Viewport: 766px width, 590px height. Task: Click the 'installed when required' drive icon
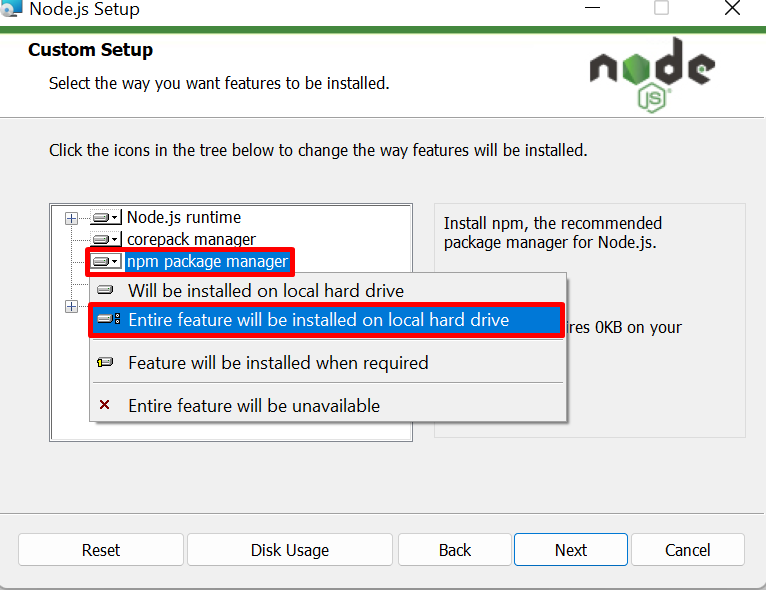[x=105, y=362]
